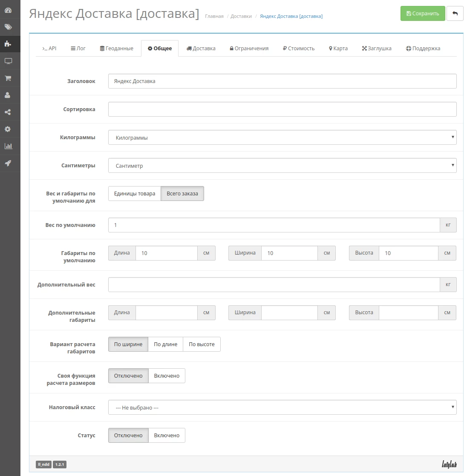The image size is (467, 476).
Task: Open the marketing share icon in sidebar
Action: coord(8,112)
